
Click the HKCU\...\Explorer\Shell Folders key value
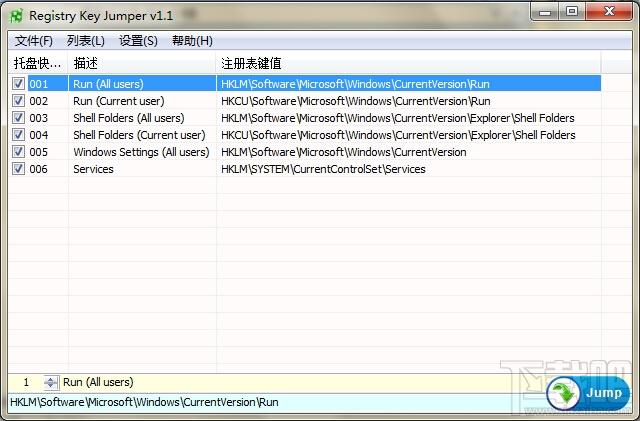click(398, 135)
